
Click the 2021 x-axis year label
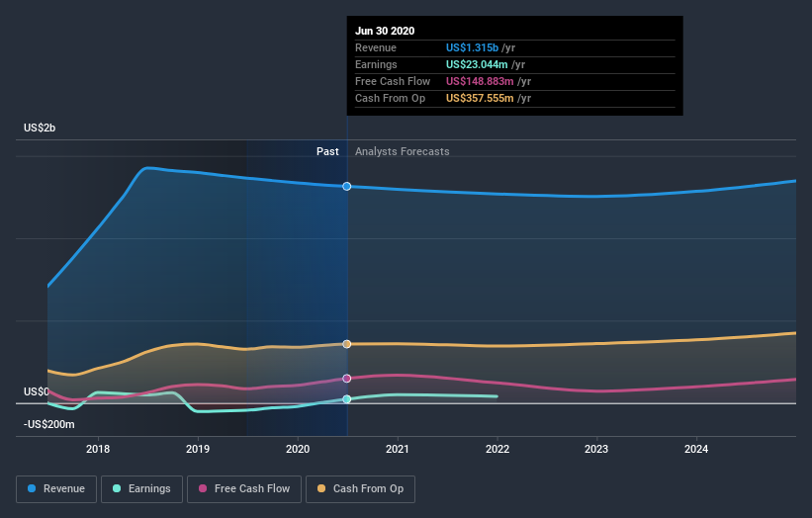pyautogui.click(x=398, y=449)
